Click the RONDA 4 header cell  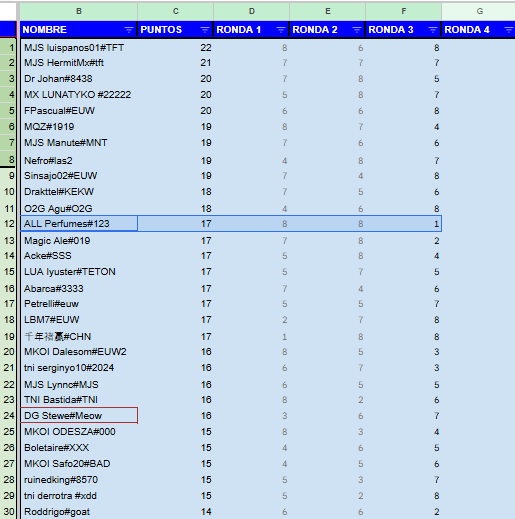(x=479, y=30)
